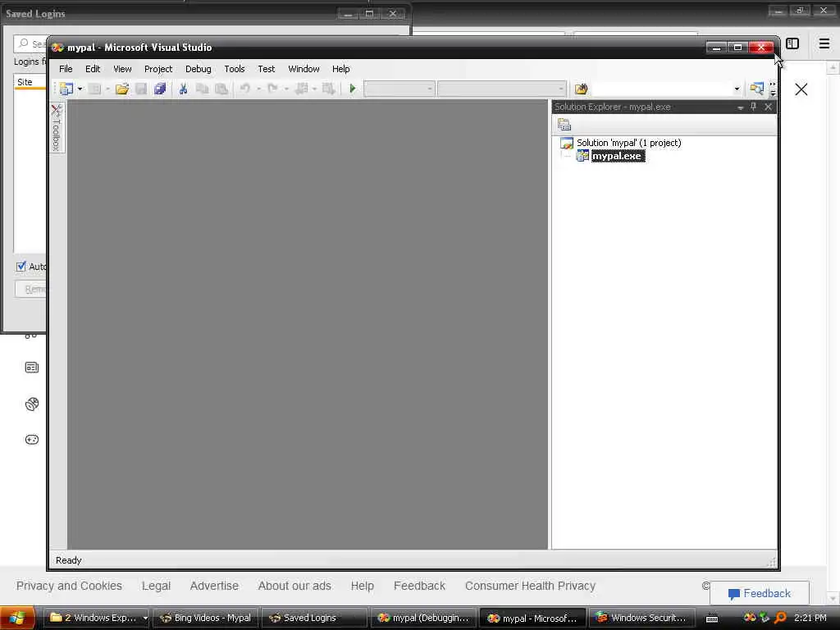Click the sports ball icon in sidebar
This screenshot has width=840, height=630.
tap(32, 404)
